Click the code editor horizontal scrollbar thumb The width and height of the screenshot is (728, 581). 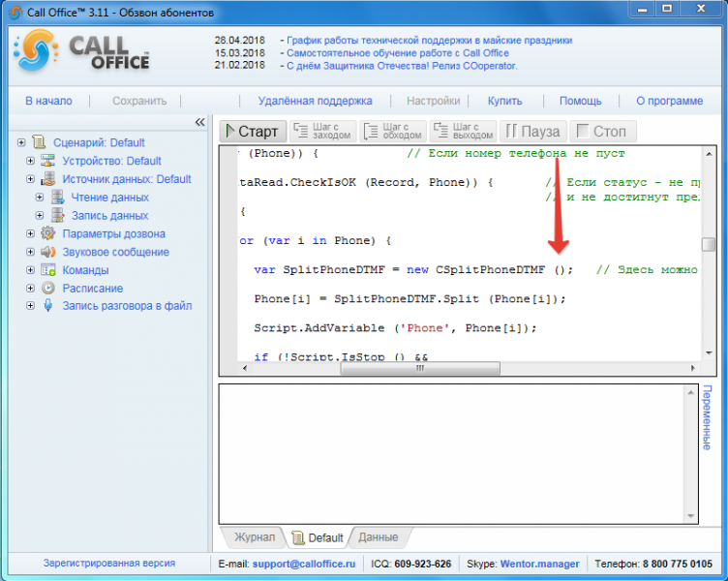[x=420, y=368]
